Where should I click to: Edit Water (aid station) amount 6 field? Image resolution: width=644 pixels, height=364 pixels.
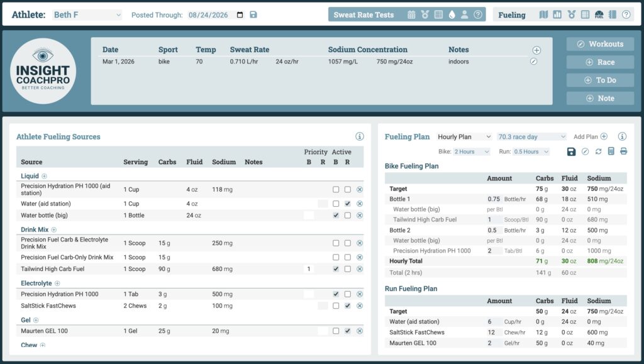tap(494, 322)
